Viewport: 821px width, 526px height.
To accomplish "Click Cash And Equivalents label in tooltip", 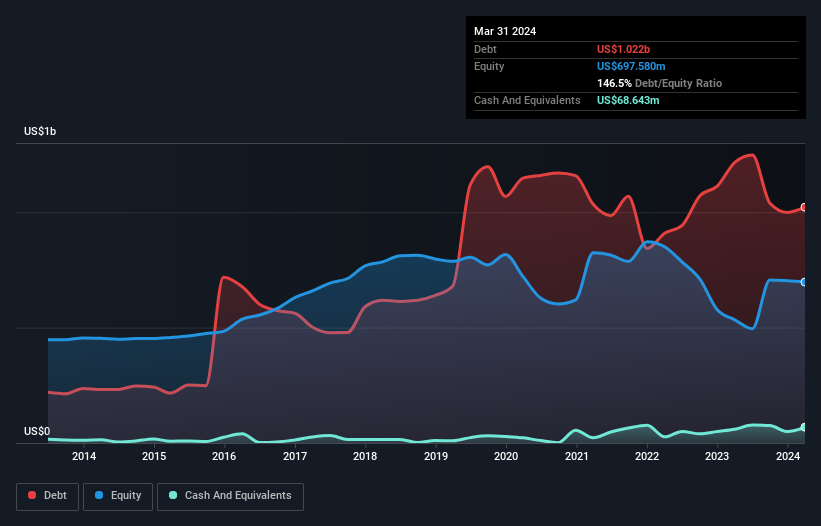I will [527, 100].
